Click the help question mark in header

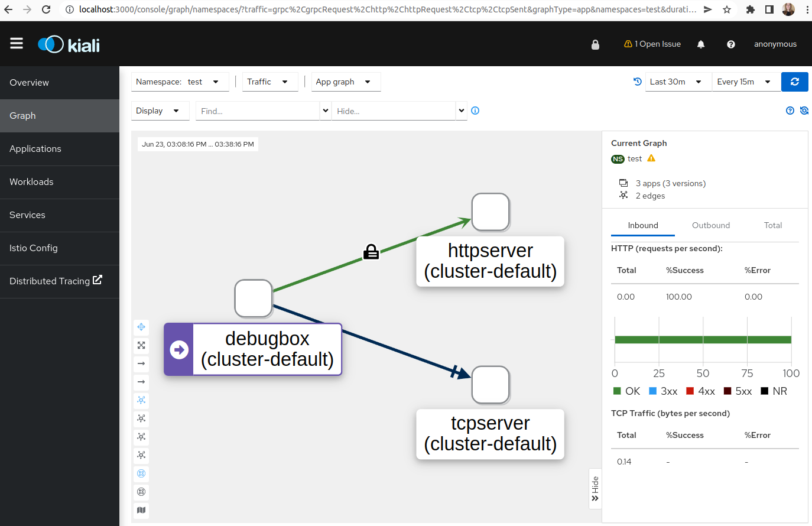(731, 44)
